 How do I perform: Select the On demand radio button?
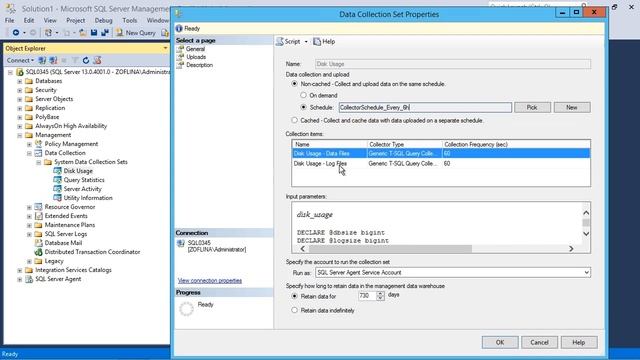tap(303, 95)
